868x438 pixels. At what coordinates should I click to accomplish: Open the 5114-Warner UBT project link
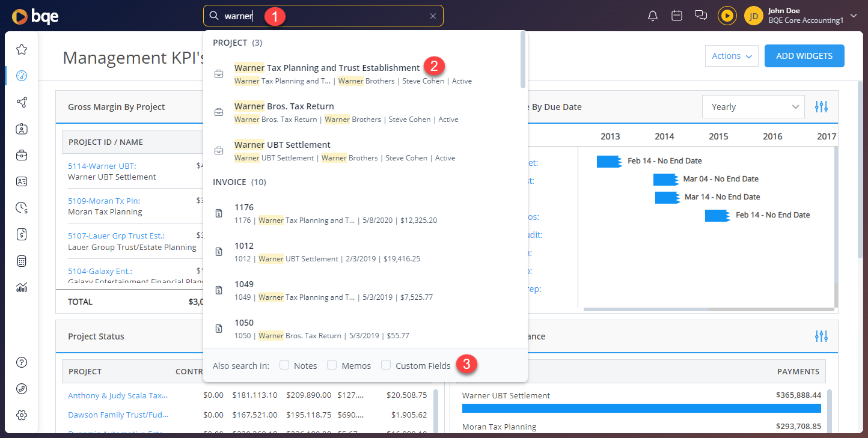point(102,166)
